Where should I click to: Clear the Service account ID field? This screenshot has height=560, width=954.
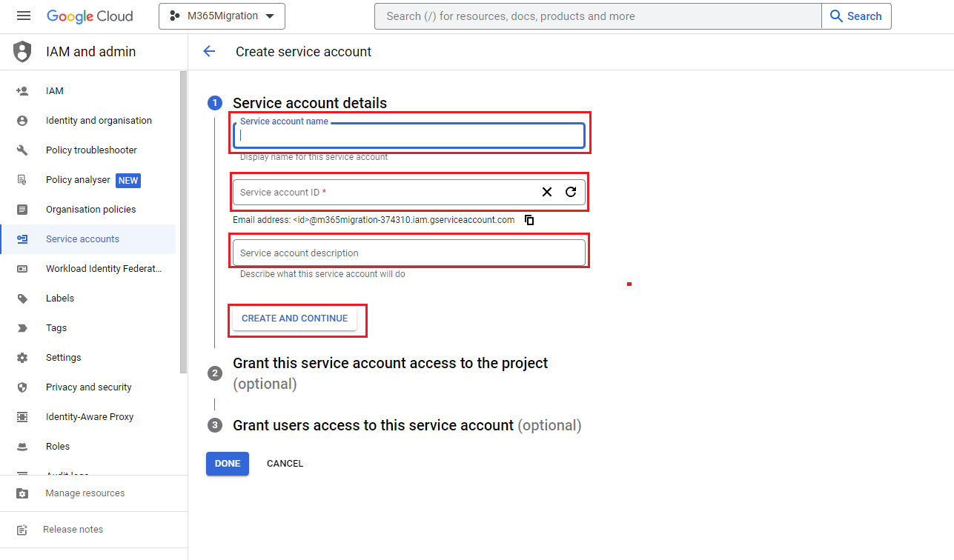point(547,192)
